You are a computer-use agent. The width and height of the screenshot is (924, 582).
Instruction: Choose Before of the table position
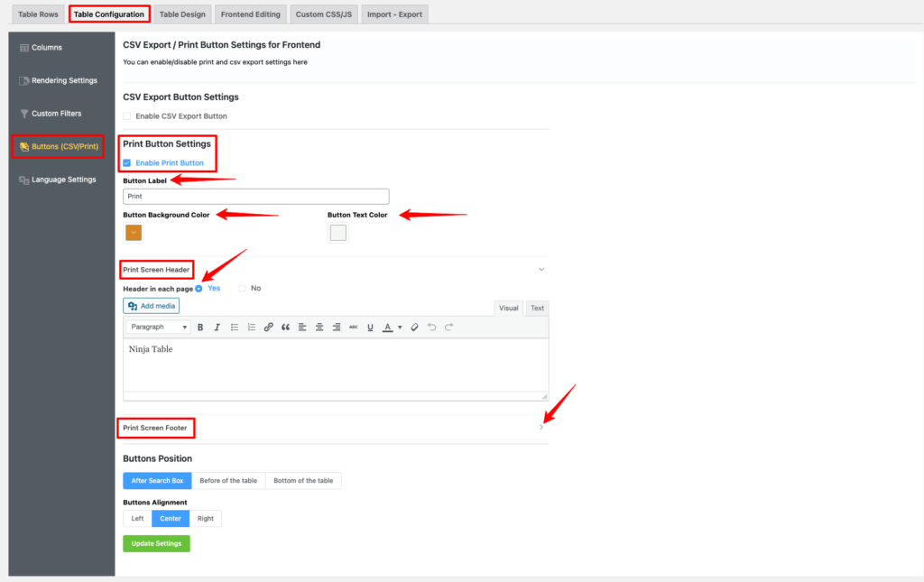pos(228,481)
